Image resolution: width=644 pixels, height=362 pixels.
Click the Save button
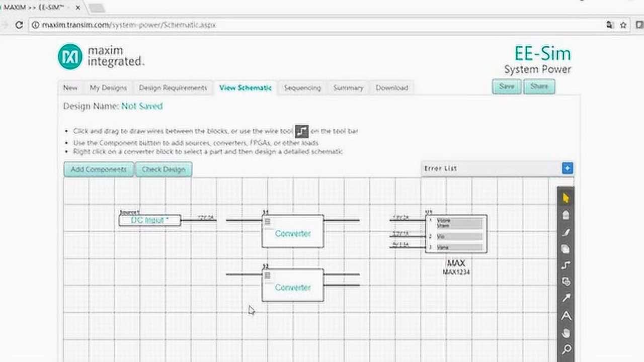point(507,86)
